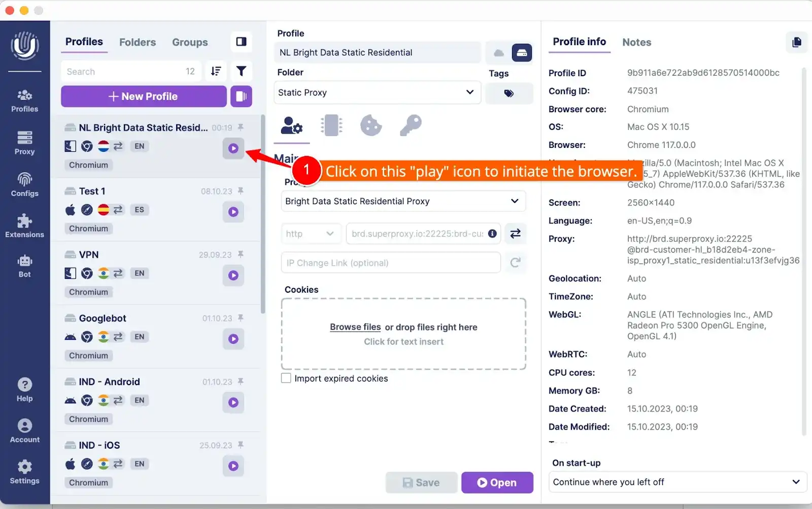Open Proxy section in sidebar
812x509 pixels.
[x=24, y=143]
